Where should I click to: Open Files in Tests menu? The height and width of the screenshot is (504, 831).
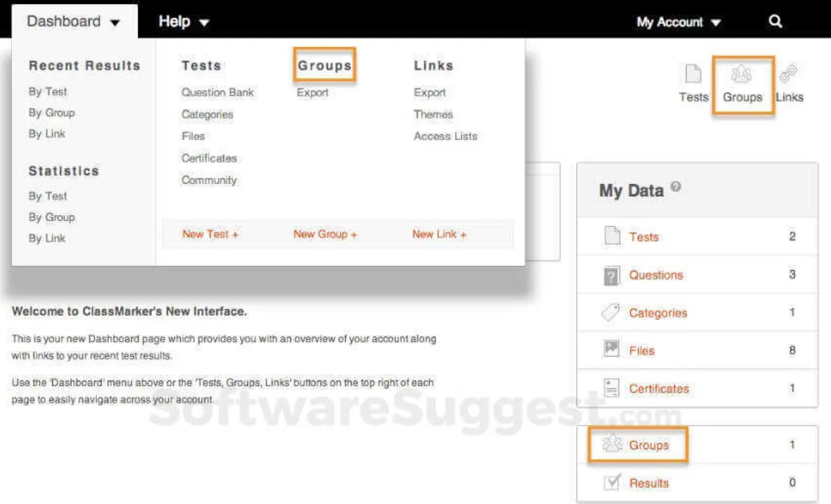(x=193, y=136)
